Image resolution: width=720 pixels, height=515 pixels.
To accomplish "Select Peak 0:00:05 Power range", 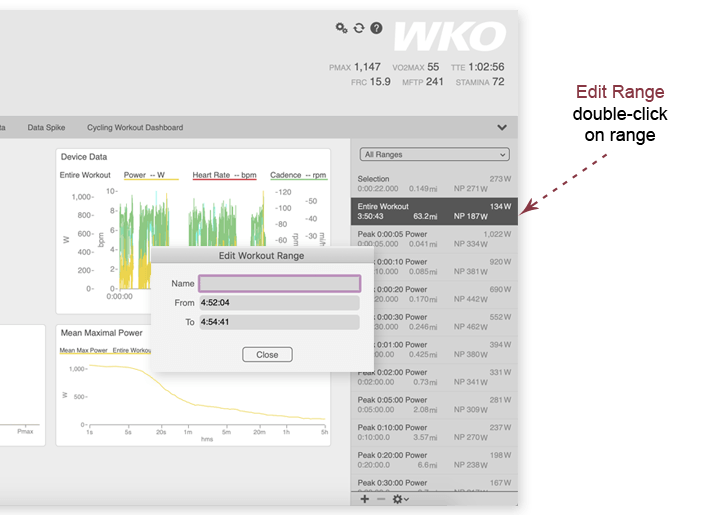I will coord(434,239).
